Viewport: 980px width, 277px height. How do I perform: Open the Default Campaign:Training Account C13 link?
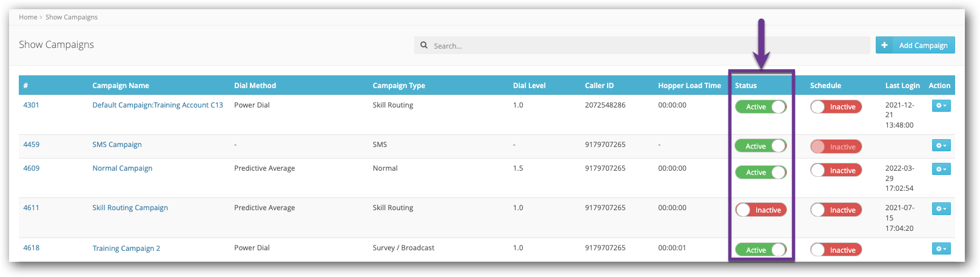pos(158,105)
